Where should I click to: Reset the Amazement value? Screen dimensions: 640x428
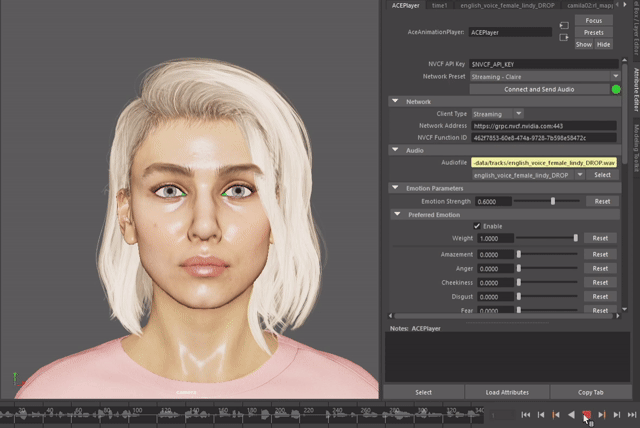(600, 254)
